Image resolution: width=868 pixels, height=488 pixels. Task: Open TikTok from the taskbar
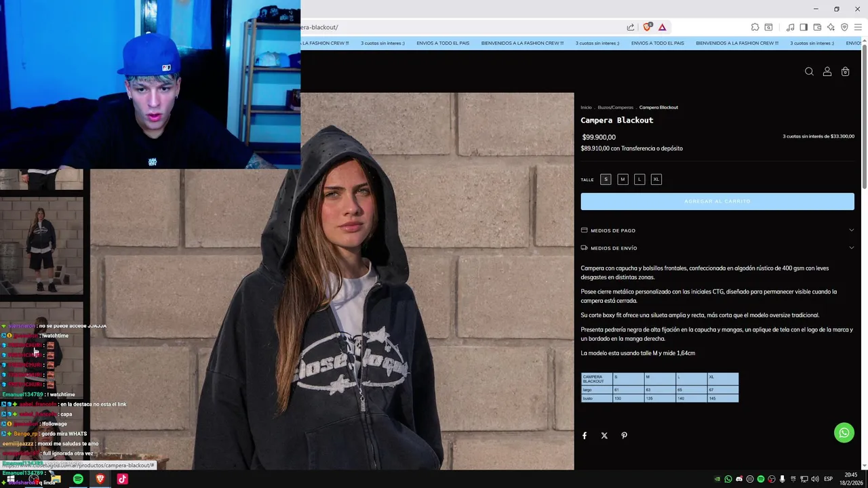(x=122, y=479)
